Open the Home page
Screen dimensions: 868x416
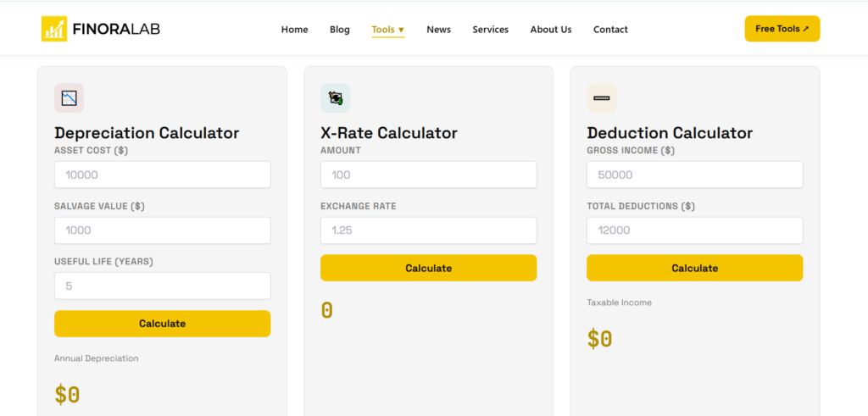click(294, 30)
